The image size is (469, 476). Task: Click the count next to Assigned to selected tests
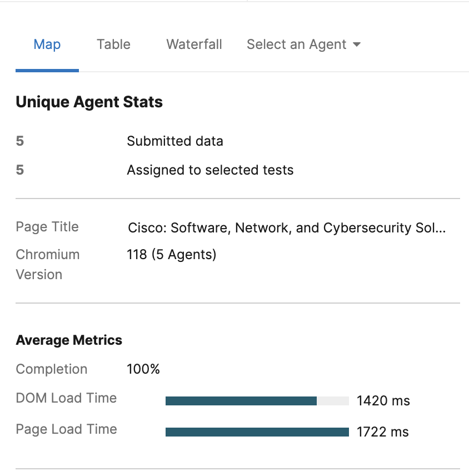20,170
